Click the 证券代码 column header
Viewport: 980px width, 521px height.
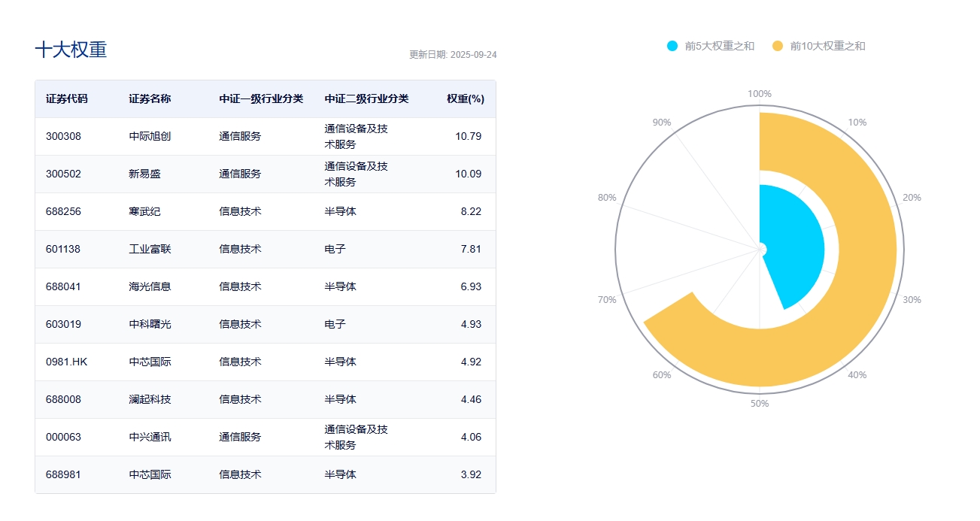point(66,98)
